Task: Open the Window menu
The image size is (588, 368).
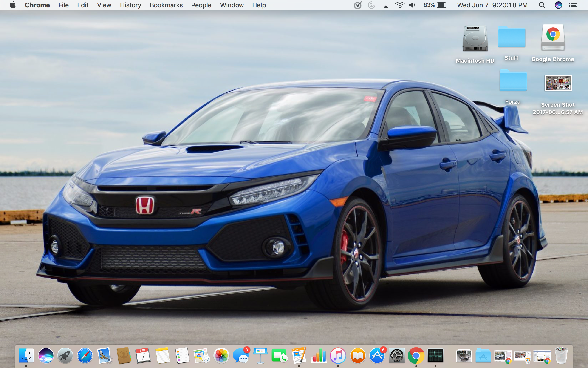Action: [232, 5]
